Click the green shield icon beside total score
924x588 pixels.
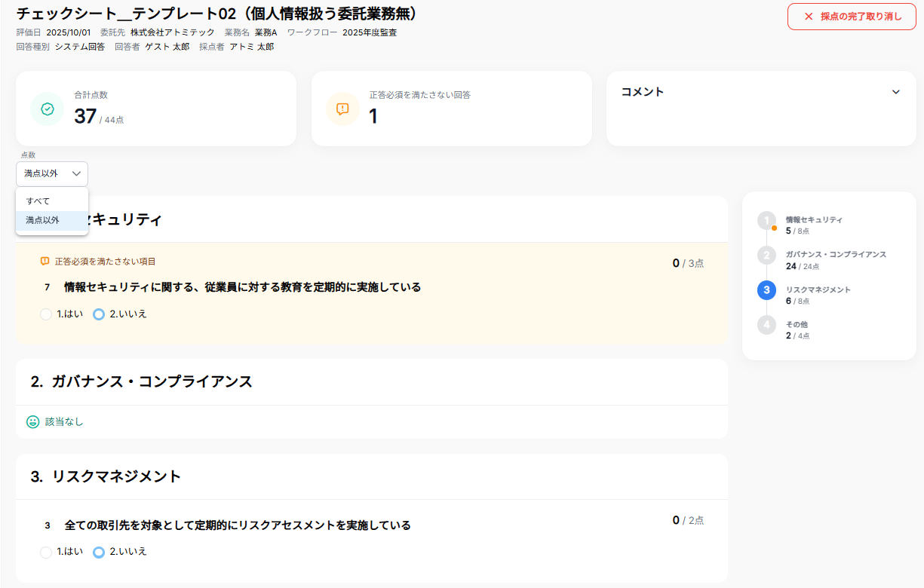coord(47,109)
